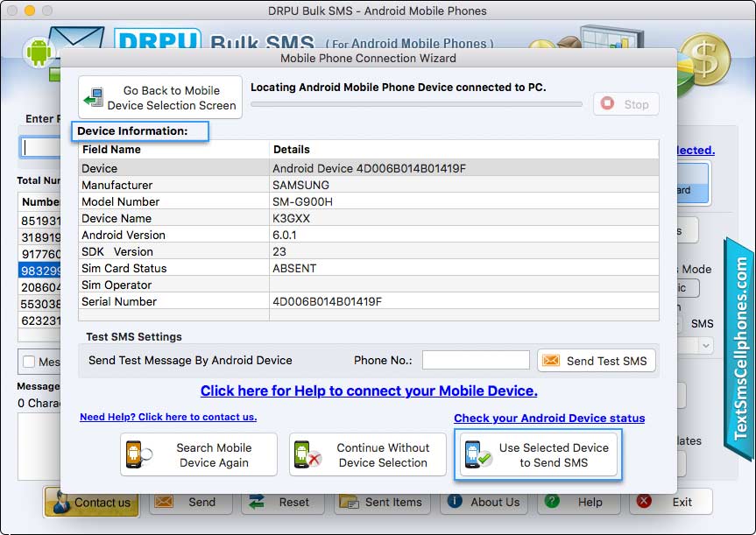Click Exit button in main window
Viewport: 756px width, 535px height.
point(671,502)
